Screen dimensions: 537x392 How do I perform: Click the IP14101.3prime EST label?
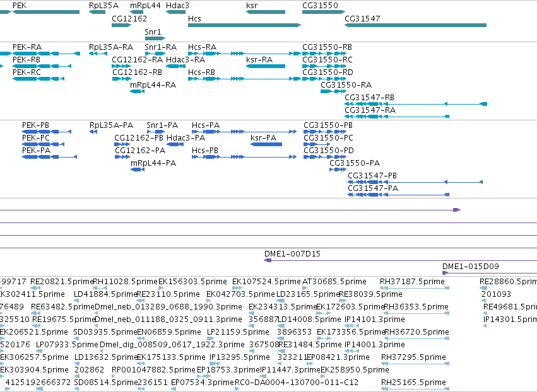point(375,320)
